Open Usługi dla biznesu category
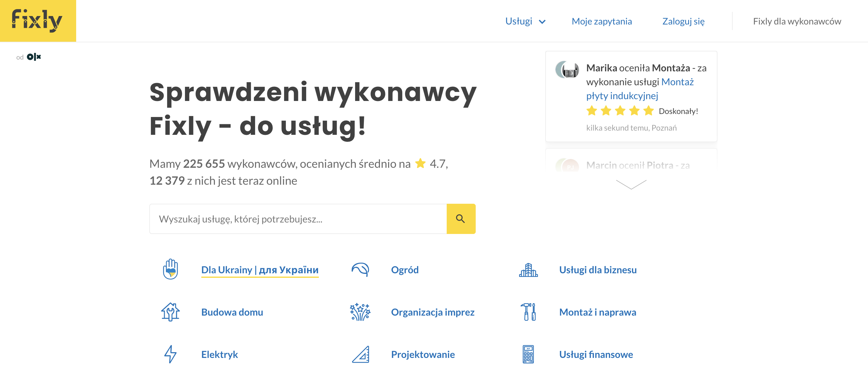This screenshot has width=868, height=370. pos(598,270)
